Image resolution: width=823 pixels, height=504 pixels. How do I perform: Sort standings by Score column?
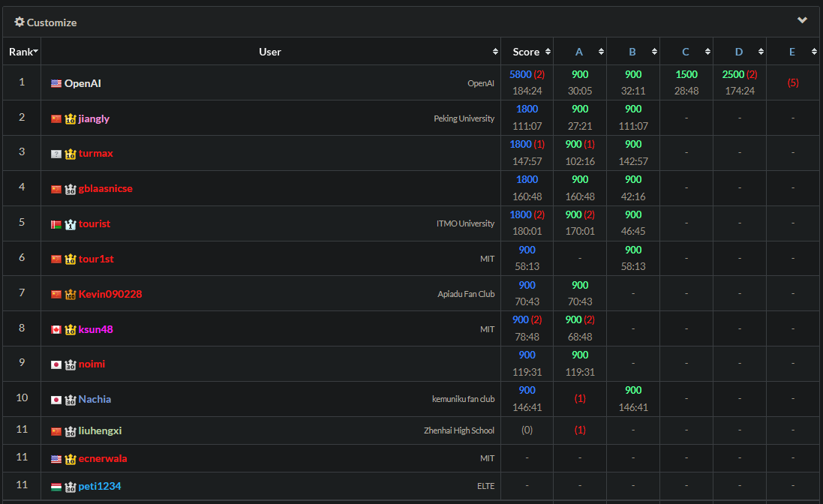click(x=548, y=52)
